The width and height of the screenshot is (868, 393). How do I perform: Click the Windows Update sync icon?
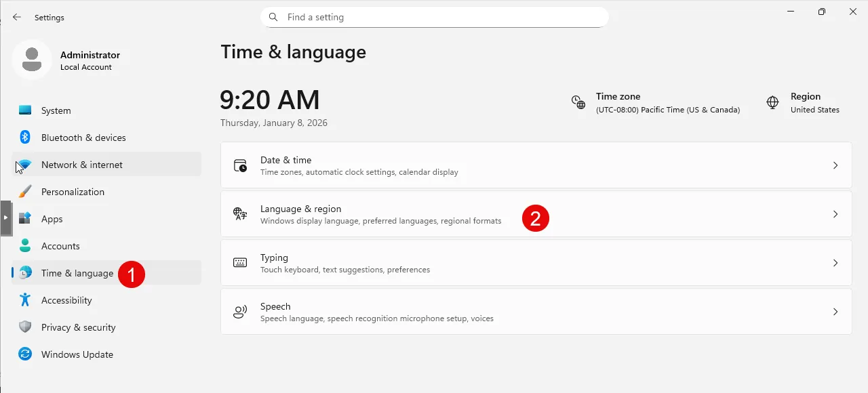point(25,354)
